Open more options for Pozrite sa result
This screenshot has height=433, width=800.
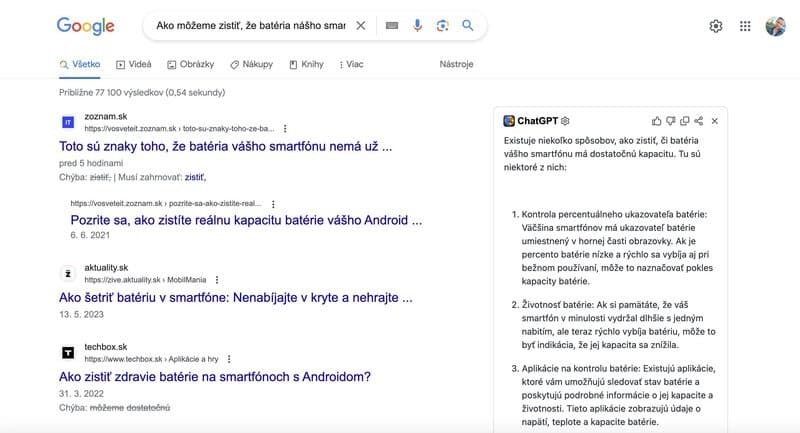(x=273, y=204)
